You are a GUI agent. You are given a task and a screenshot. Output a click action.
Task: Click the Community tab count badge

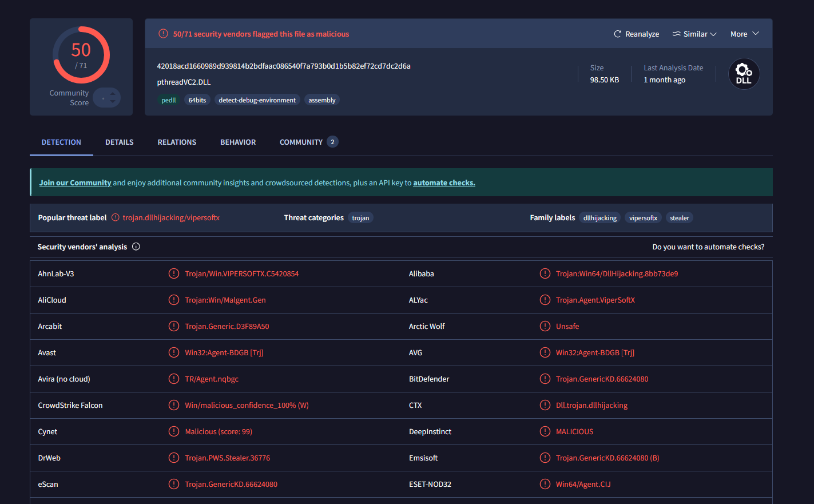pyautogui.click(x=332, y=142)
